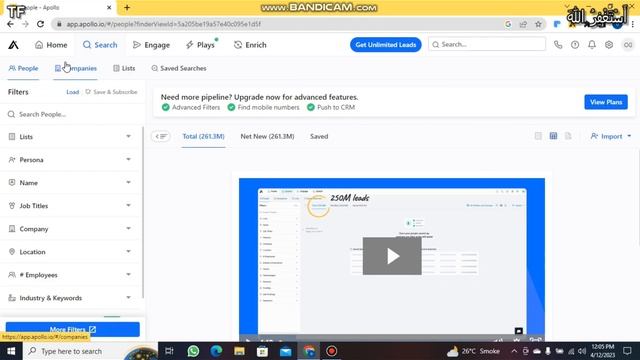Bookmark this page with star icon
Viewport: 640px width, 360px height.
coord(538,24)
